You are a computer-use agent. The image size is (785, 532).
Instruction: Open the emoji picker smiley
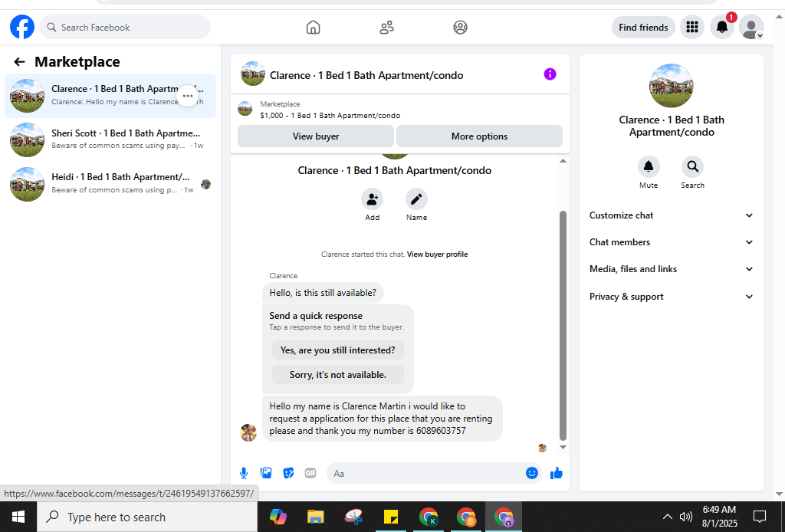tap(532, 473)
